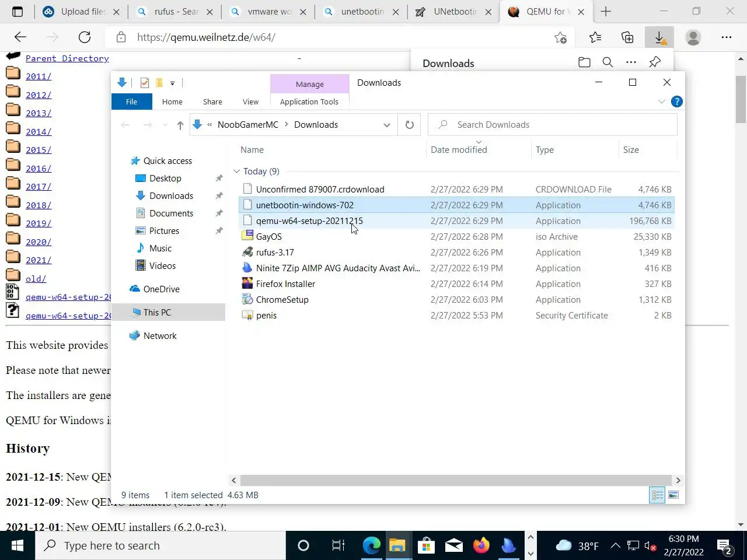Open the 2019/ directory link
The width and height of the screenshot is (747, 560).
point(39,223)
